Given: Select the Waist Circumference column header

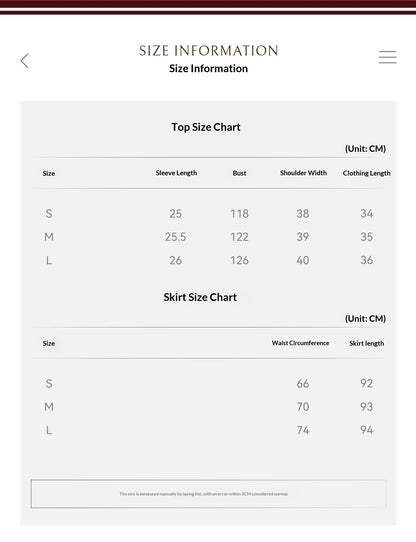Looking at the screenshot, I should [300, 343].
